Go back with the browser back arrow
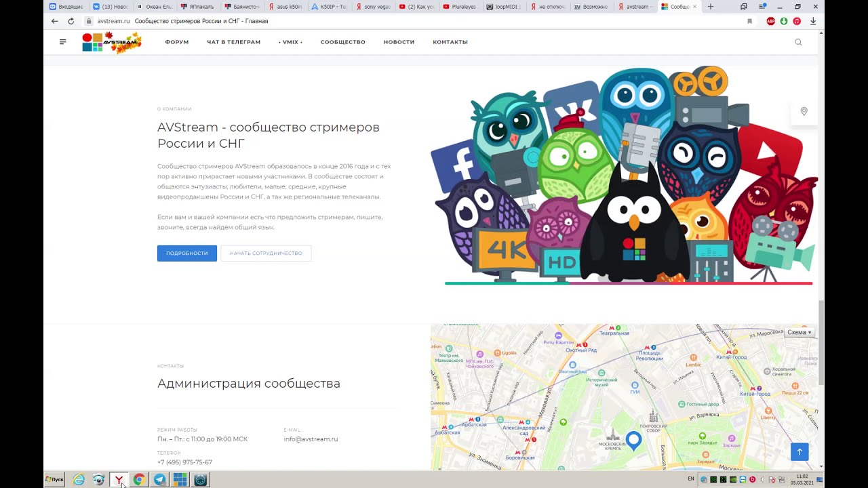 point(54,21)
